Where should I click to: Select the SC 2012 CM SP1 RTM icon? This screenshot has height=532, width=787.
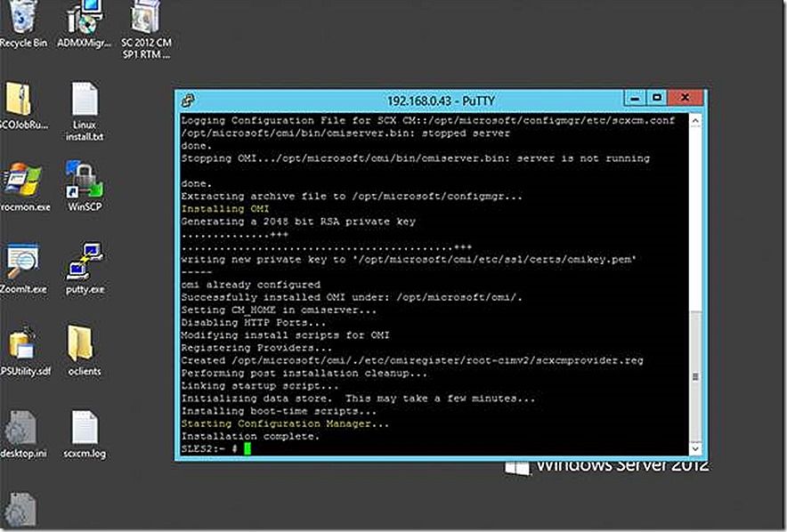click(x=146, y=29)
